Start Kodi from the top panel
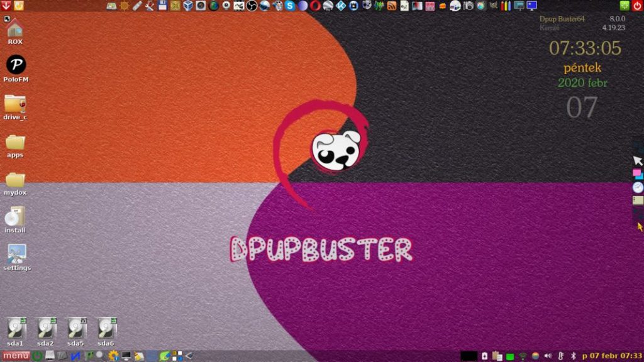Image resolution: width=644 pixels, height=362 pixels. click(x=341, y=6)
